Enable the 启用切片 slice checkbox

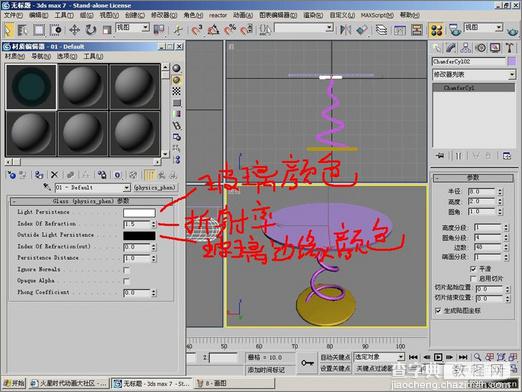[x=473, y=278]
